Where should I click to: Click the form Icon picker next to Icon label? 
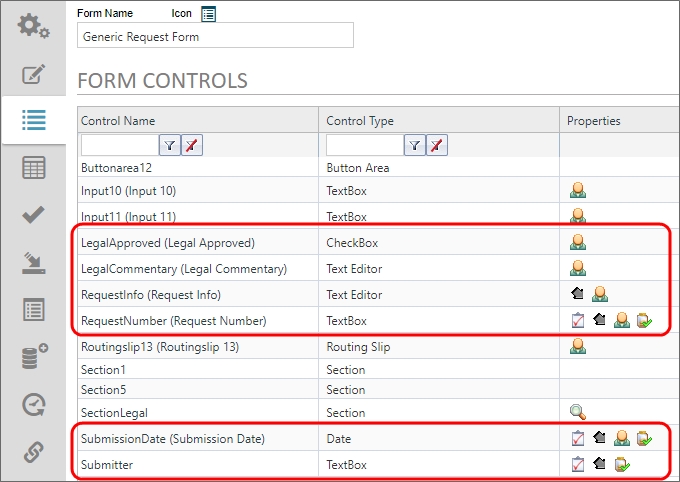pyautogui.click(x=208, y=14)
